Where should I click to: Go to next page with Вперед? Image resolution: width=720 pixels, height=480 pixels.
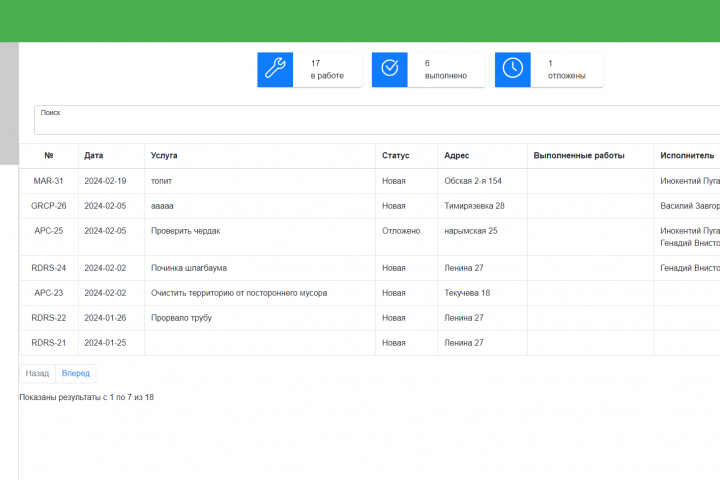click(x=76, y=373)
